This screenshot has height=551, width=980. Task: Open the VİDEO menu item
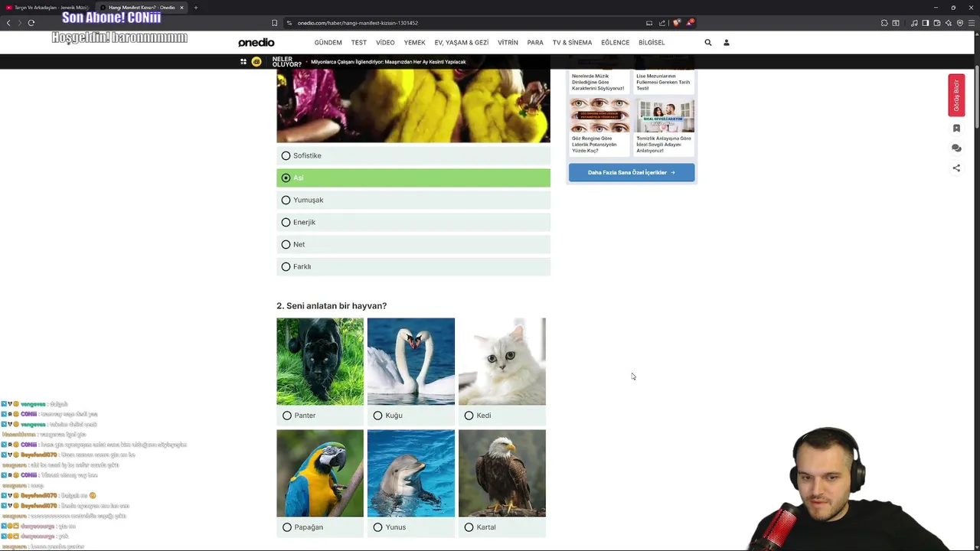pos(385,43)
